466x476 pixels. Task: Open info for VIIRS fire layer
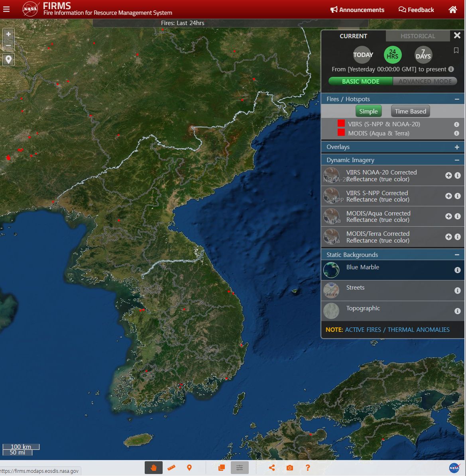(456, 124)
